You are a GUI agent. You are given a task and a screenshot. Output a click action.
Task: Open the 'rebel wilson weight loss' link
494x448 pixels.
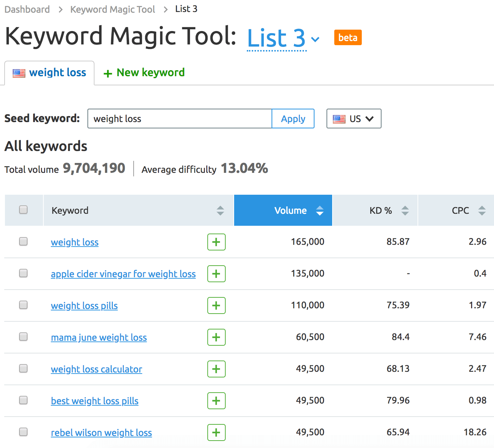(101, 433)
